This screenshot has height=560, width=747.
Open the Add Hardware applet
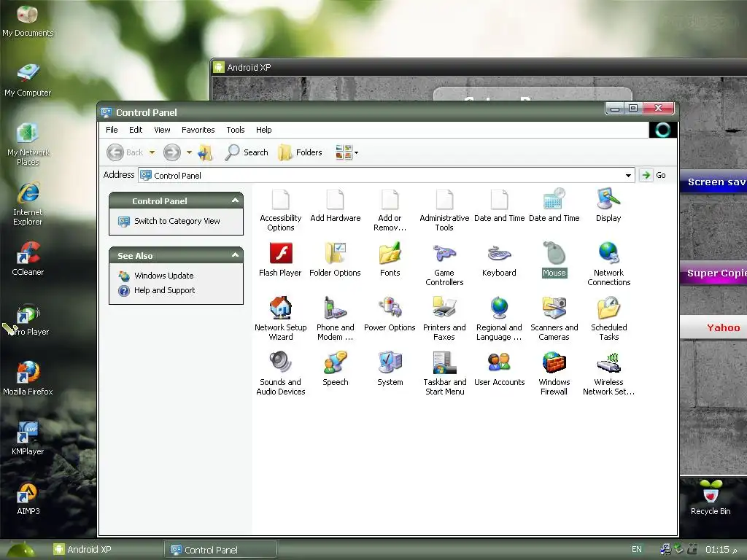pyautogui.click(x=335, y=205)
